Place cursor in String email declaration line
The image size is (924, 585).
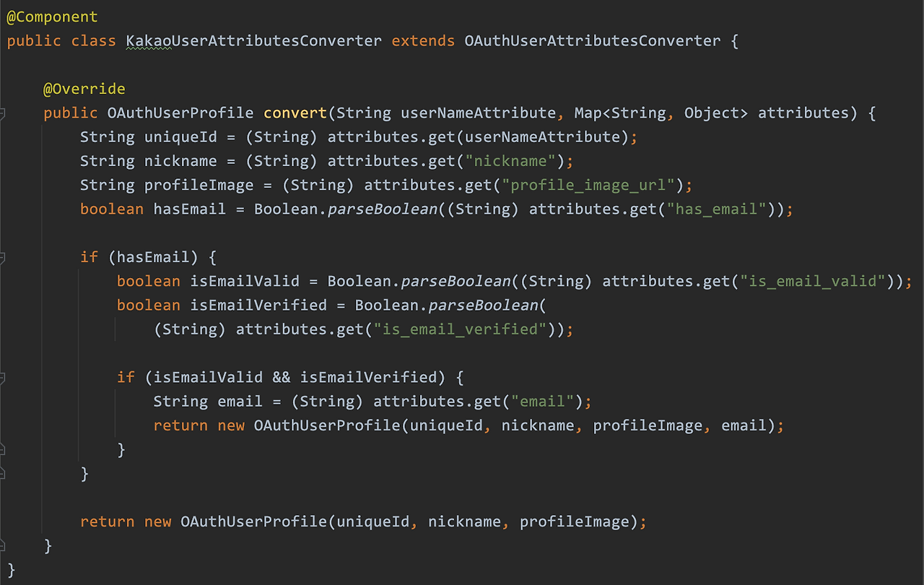click(x=372, y=402)
